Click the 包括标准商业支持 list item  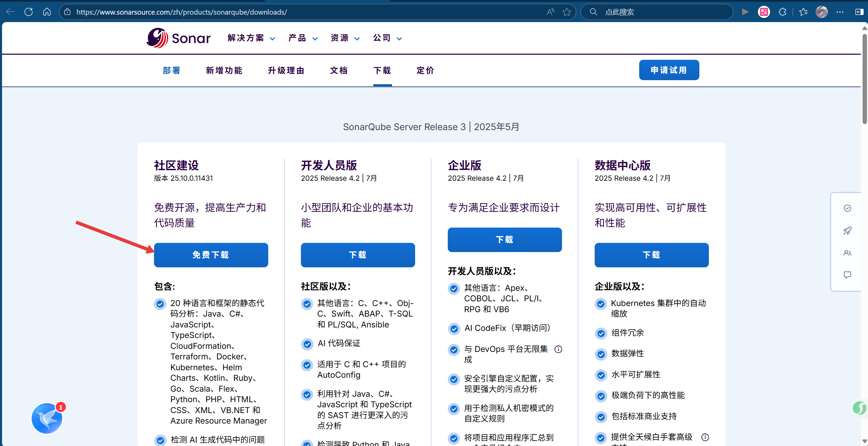(x=644, y=416)
